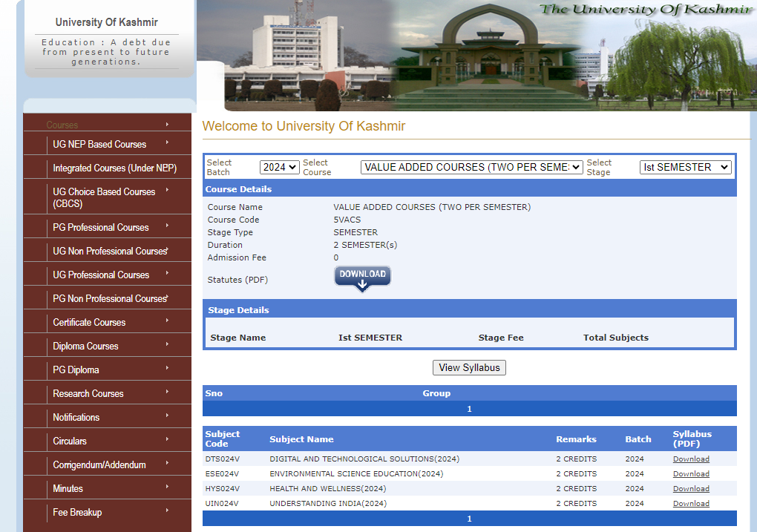757x532 pixels.
Task: Click page number 1 above subject table
Action: click(x=469, y=409)
